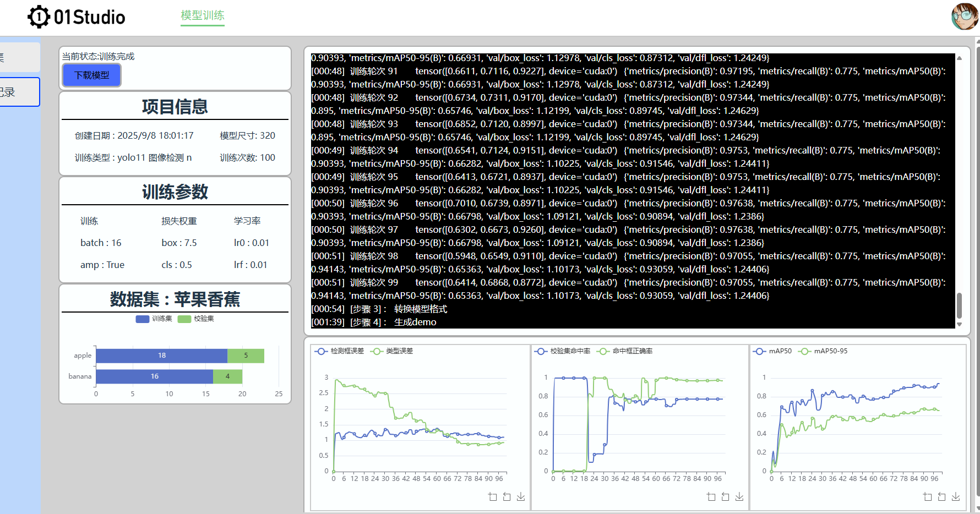Open the 模型训练 tab
The image size is (980, 514).
click(x=203, y=15)
